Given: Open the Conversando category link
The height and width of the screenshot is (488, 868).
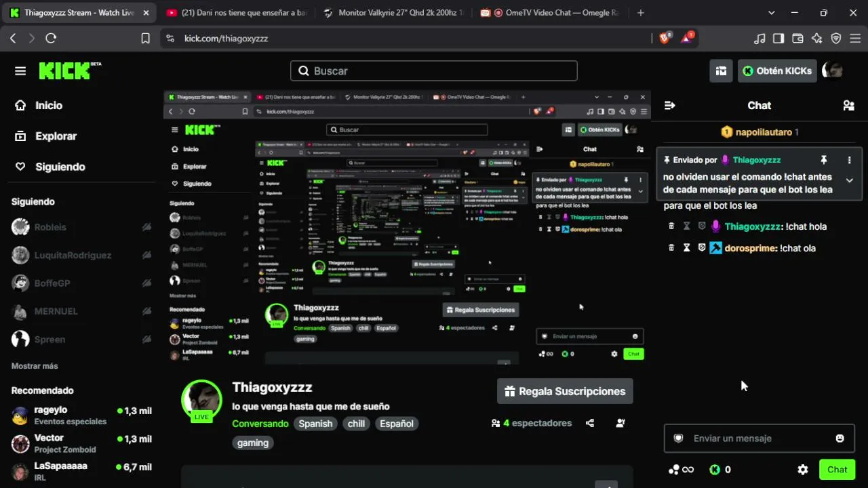Looking at the screenshot, I should tap(260, 424).
